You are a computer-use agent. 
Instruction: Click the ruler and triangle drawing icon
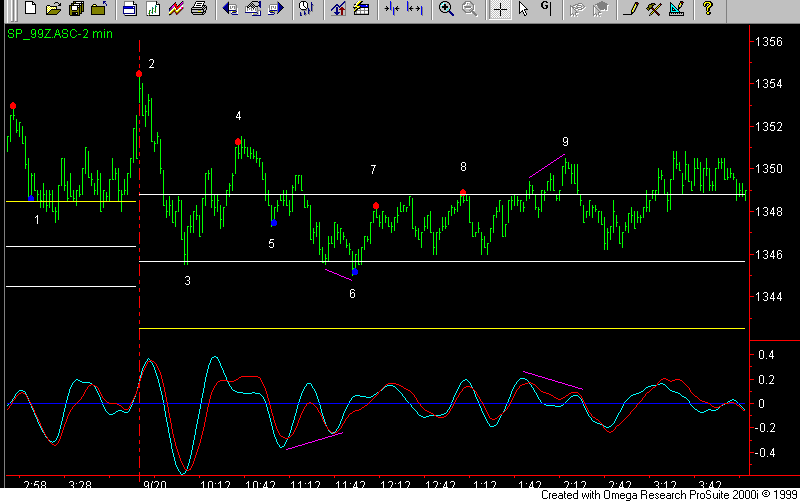[x=677, y=9]
